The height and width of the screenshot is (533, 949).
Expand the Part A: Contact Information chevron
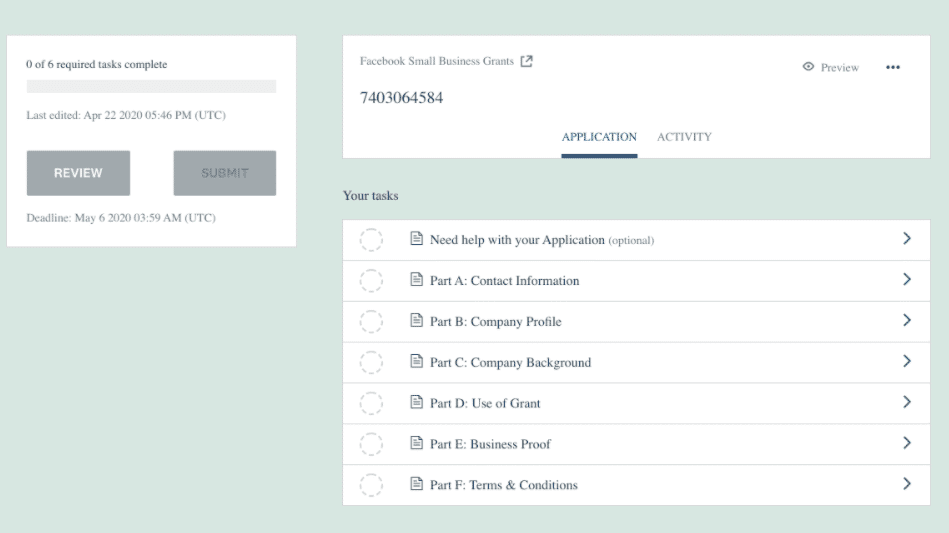point(907,280)
